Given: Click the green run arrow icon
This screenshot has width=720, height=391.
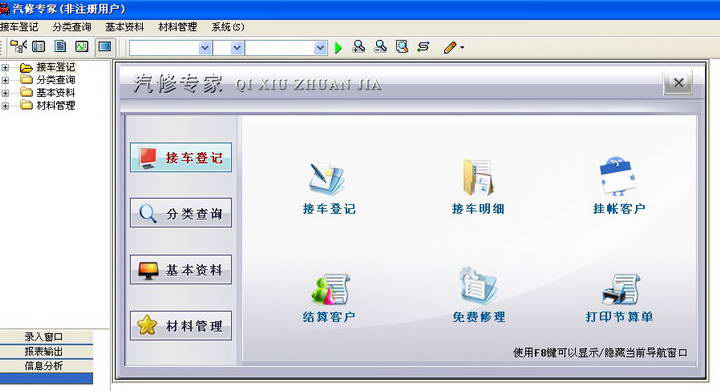Looking at the screenshot, I should point(338,47).
